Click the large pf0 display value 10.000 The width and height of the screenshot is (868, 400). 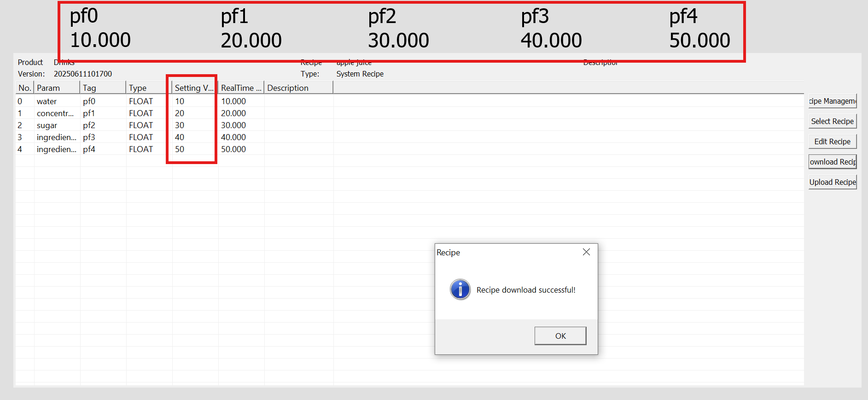[100, 40]
